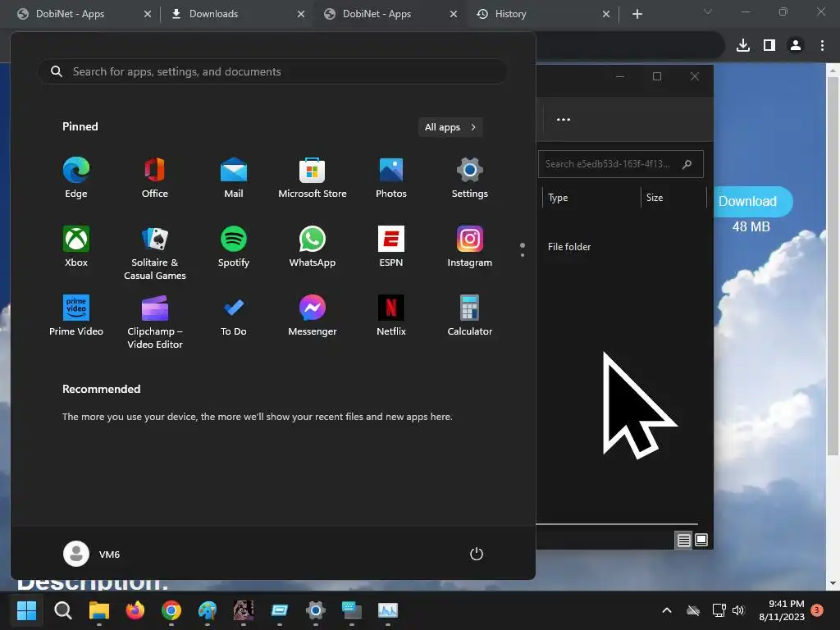Image resolution: width=840 pixels, height=630 pixels.
Task: Open the Mail app
Action: 234,178
